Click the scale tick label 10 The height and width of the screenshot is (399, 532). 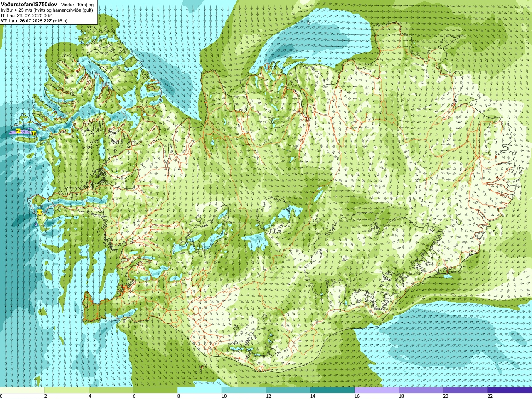(224, 396)
